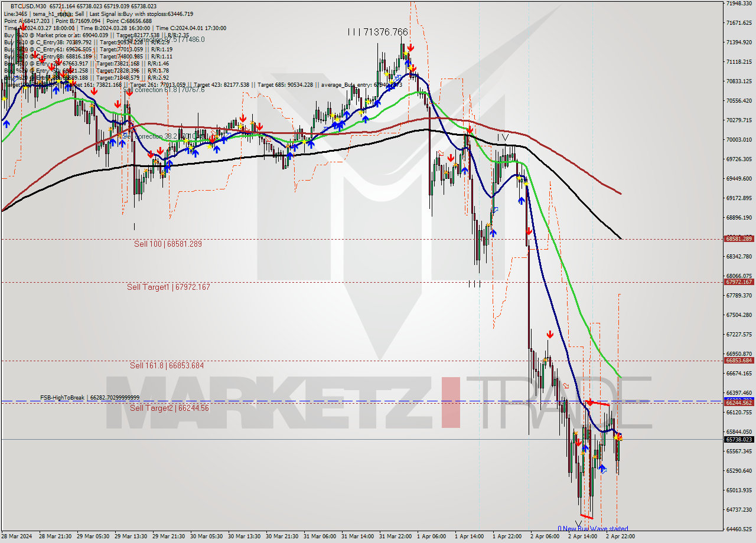The width and height of the screenshot is (756, 543).
Task: Click the current price tag 65738.023
Action: click(x=739, y=439)
